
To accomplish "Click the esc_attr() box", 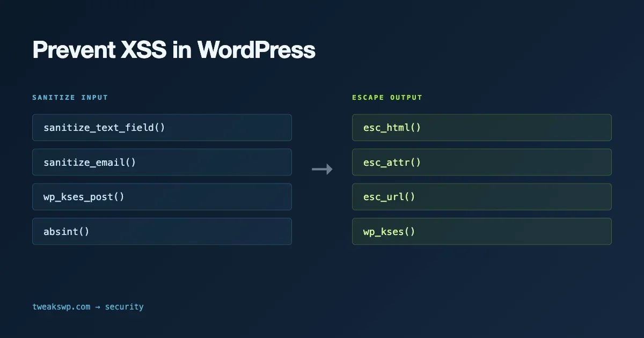I will [482, 162].
